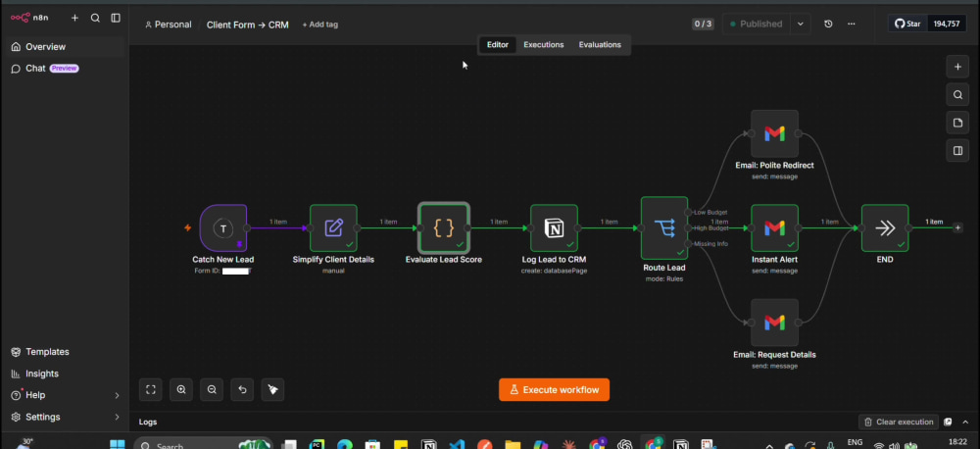Open File Explorer folder in the taskbar
This screenshot has height=449, width=980.
pos(513,445)
